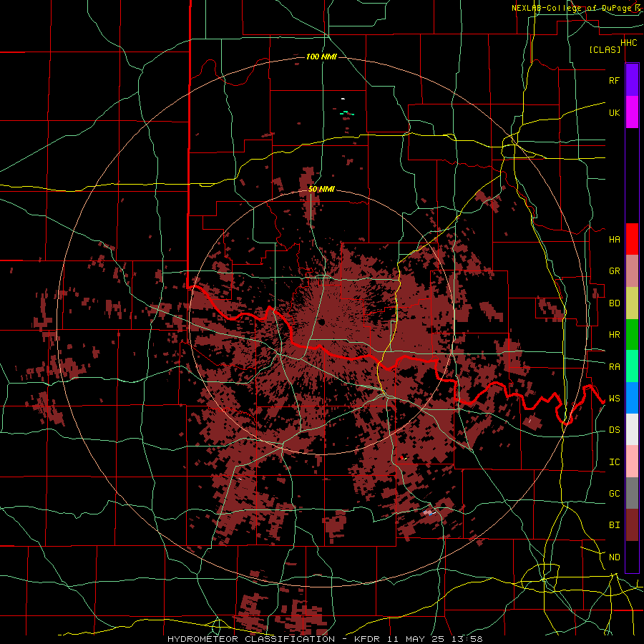Click the GC gray legend swatch
Screen dimensions: 644x644
pyautogui.click(x=632, y=493)
